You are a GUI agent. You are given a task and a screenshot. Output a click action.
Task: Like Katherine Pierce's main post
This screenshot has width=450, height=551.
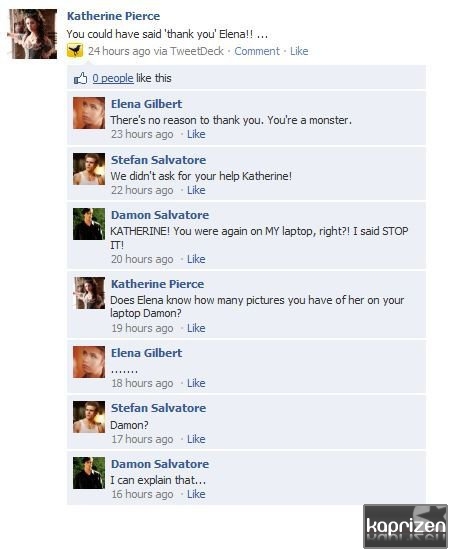[x=299, y=51]
